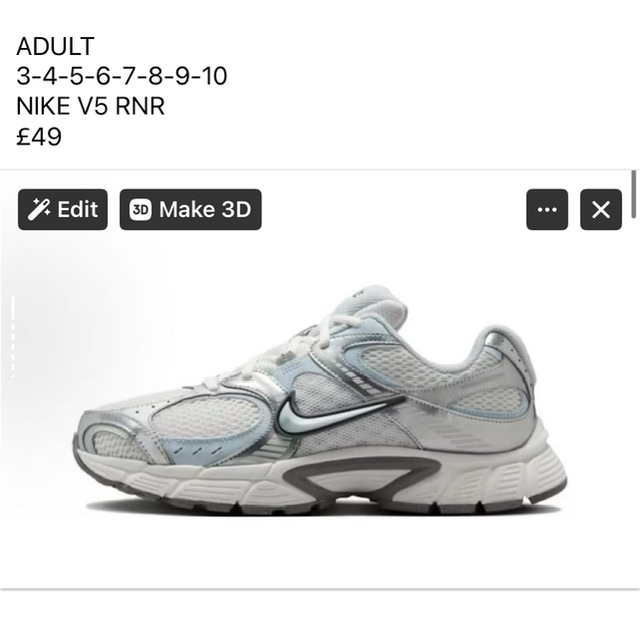Click the dotted vertical indicator at left
The height and width of the screenshot is (640, 640).
coord(13,336)
